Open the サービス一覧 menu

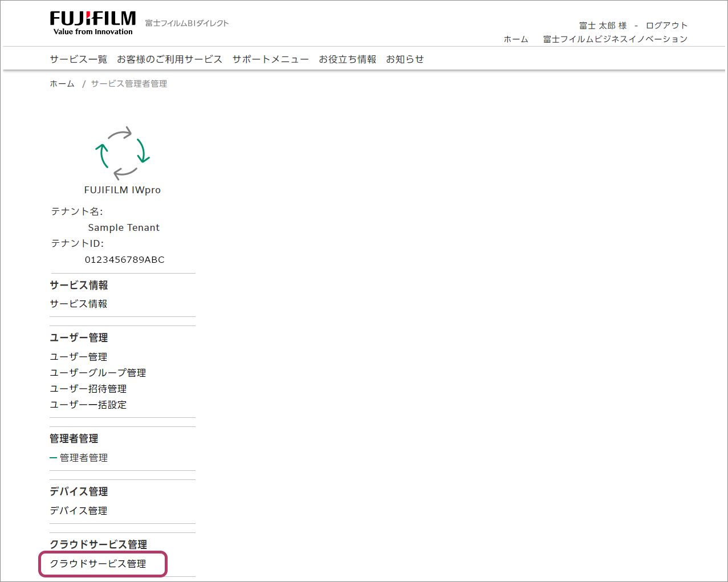[78, 59]
